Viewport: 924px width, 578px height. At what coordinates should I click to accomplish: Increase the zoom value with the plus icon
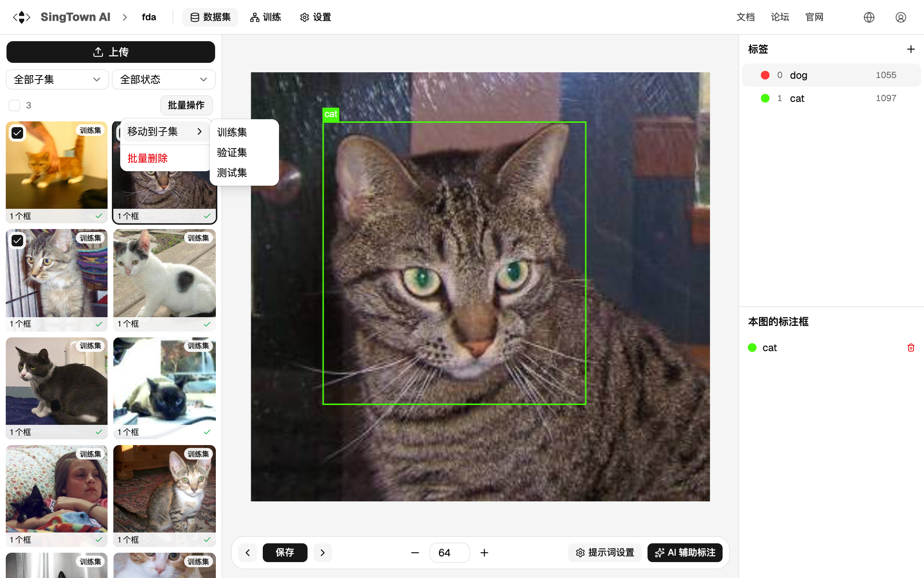(484, 553)
